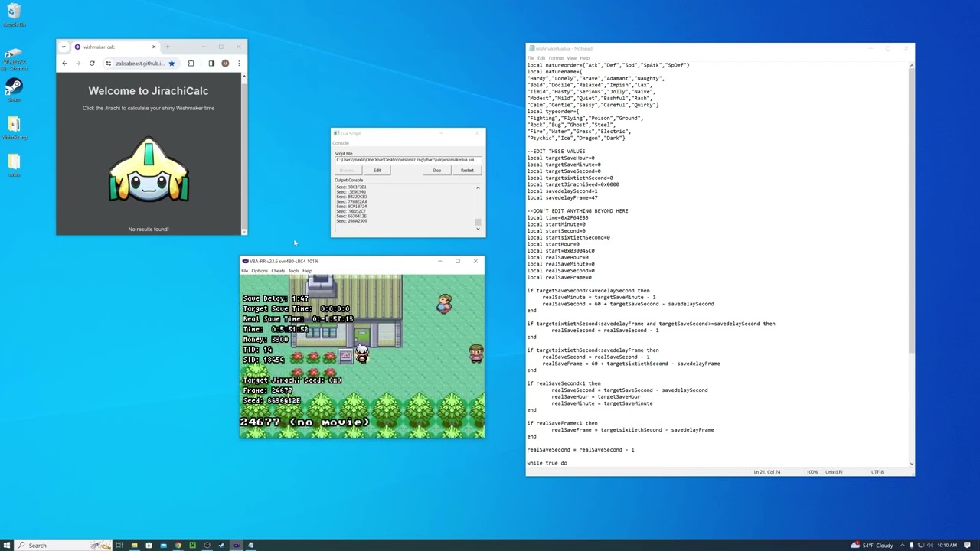This screenshot has height=551, width=980.
Task: Click the Script File path field
Action: click(x=408, y=160)
